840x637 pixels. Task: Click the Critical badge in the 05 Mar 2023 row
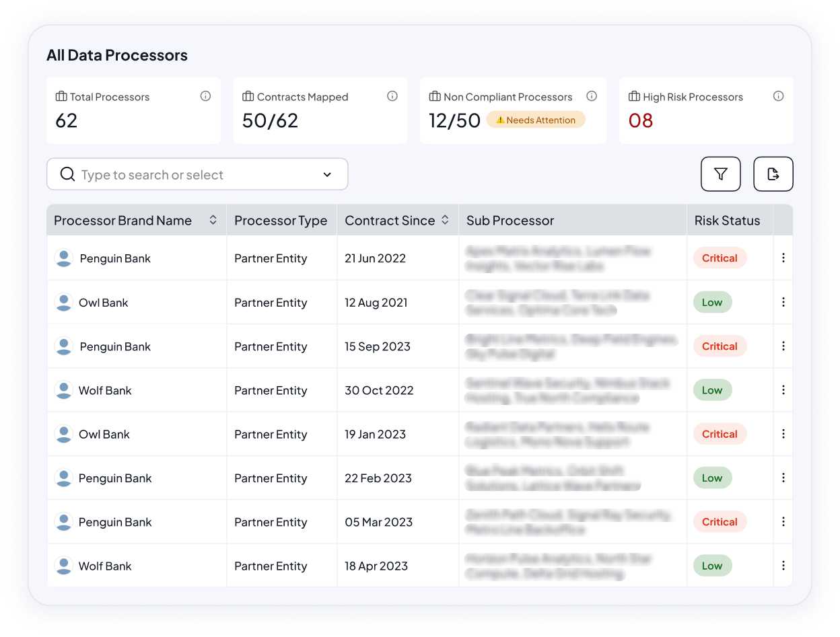click(720, 522)
